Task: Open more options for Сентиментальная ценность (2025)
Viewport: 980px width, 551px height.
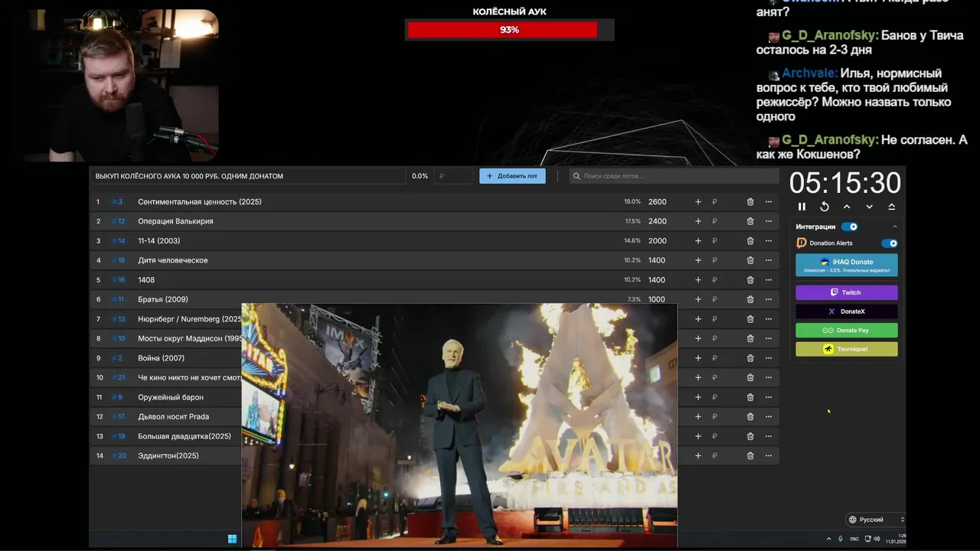Action: point(769,202)
